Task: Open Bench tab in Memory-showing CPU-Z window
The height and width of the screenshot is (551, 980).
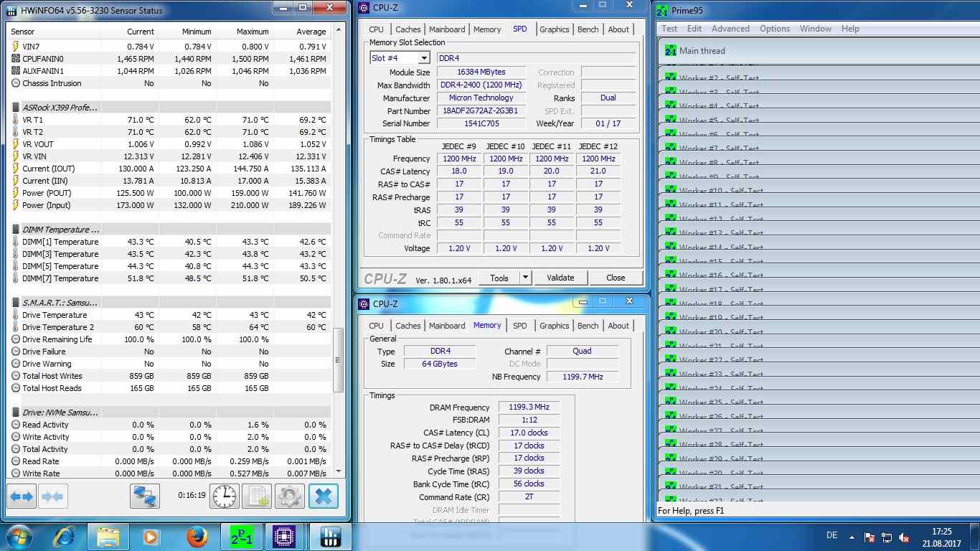Action: click(x=588, y=326)
